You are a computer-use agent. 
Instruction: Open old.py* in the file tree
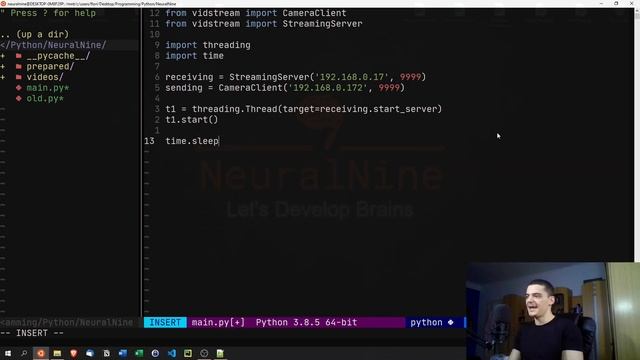(45, 98)
